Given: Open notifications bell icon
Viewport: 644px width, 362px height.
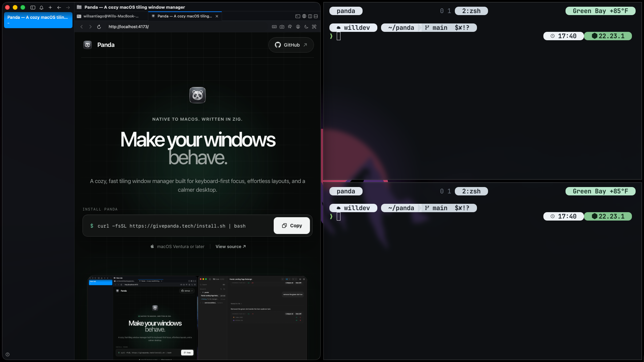Looking at the screenshot, I should point(42,7).
